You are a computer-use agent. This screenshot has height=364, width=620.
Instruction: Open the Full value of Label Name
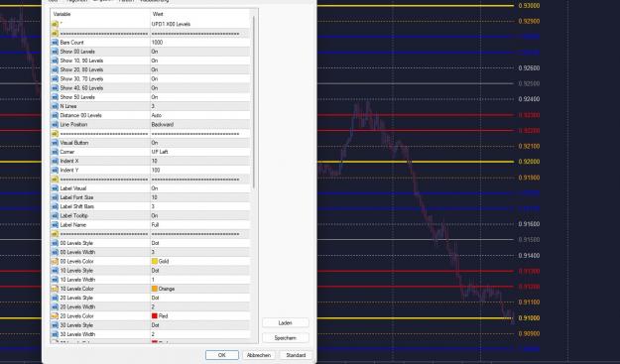coord(155,224)
